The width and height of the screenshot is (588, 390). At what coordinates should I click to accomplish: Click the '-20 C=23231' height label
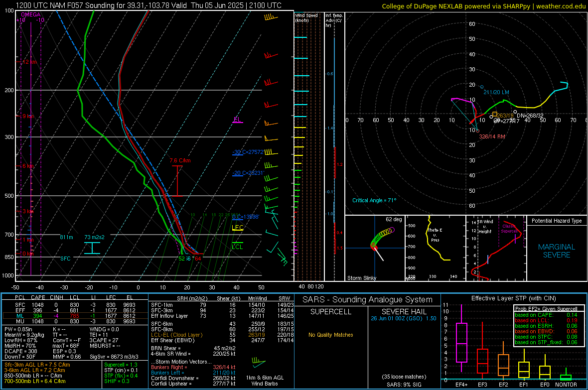click(x=248, y=173)
